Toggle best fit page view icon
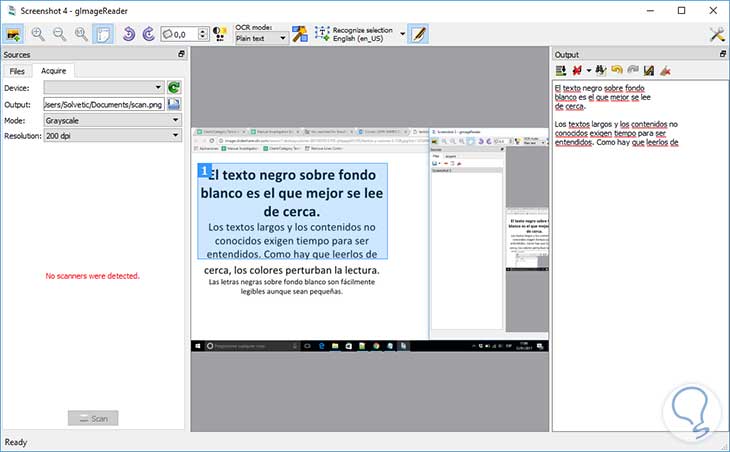This screenshot has width=730, height=452. point(103,34)
